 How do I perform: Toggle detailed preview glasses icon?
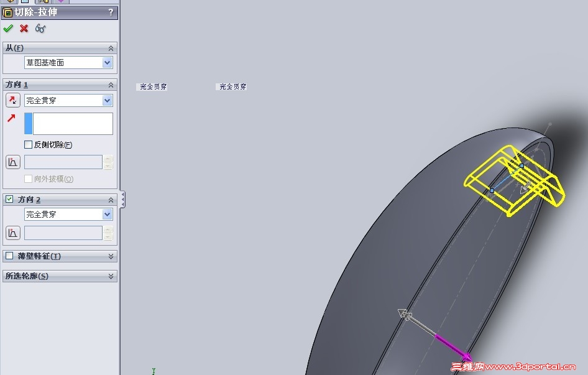pyautogui.click(x=40, y=28)
